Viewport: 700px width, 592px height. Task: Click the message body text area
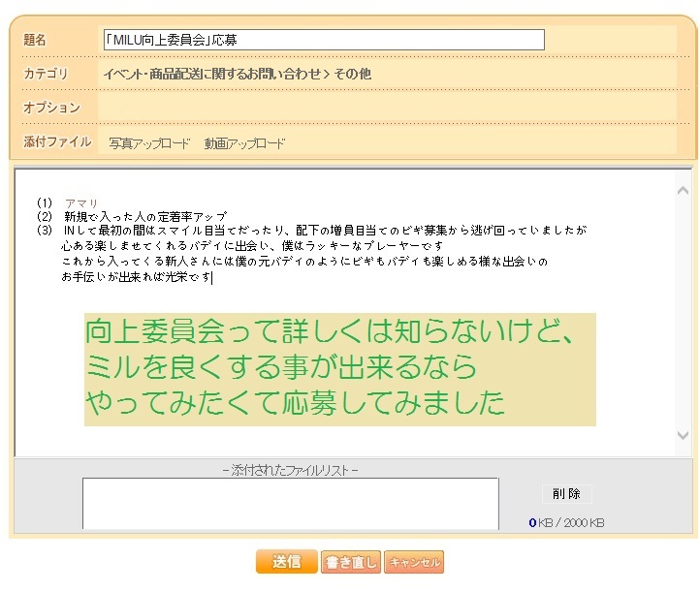[344, 312]
